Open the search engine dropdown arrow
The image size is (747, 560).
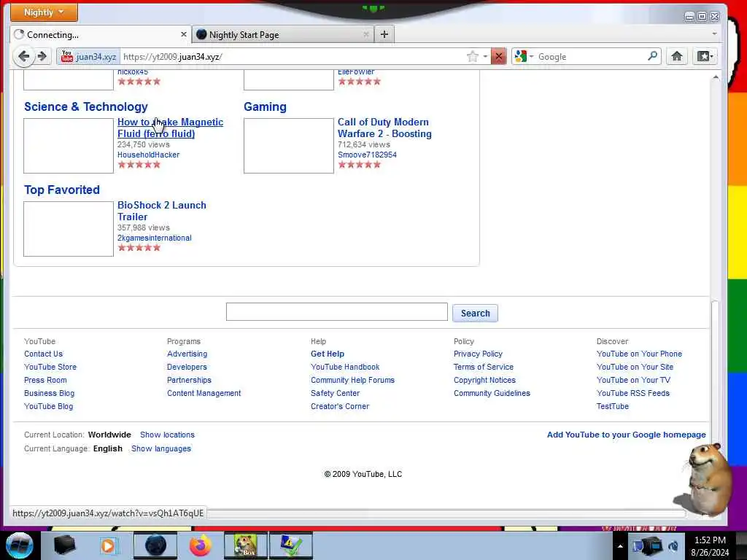[x=531, y=57]
